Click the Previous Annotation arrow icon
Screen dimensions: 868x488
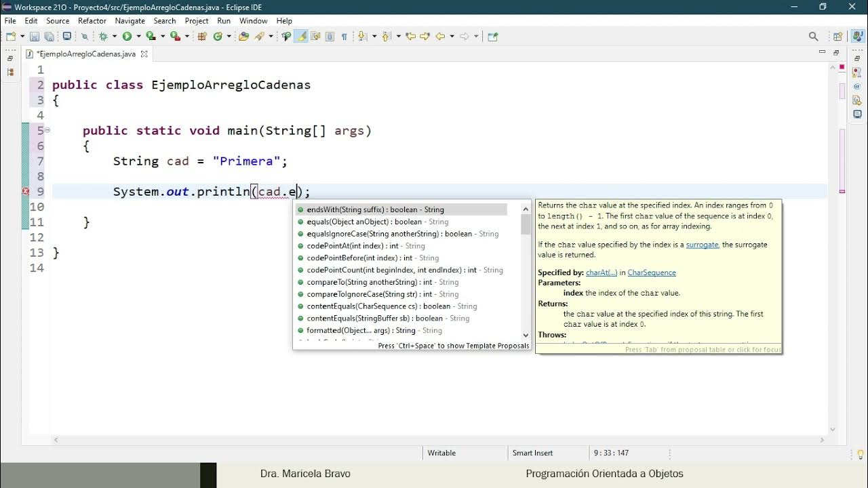pyautogui.click(x=386, y=37)
